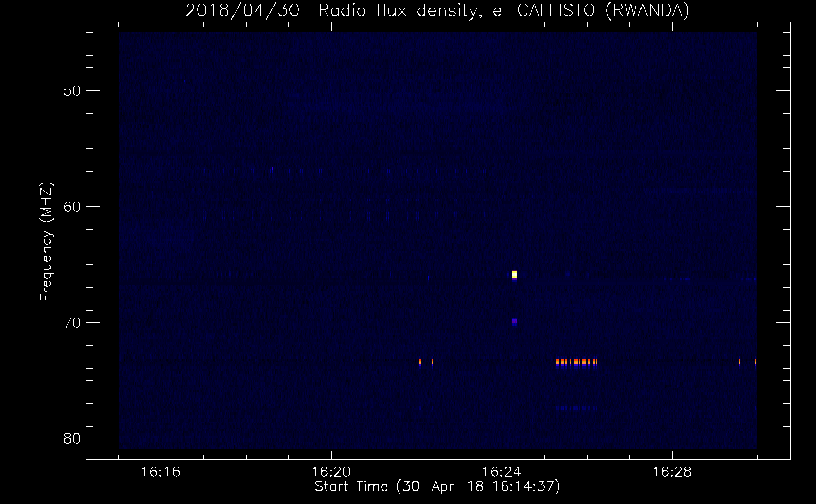Click the 16:24 time tick label

[502, 472]
